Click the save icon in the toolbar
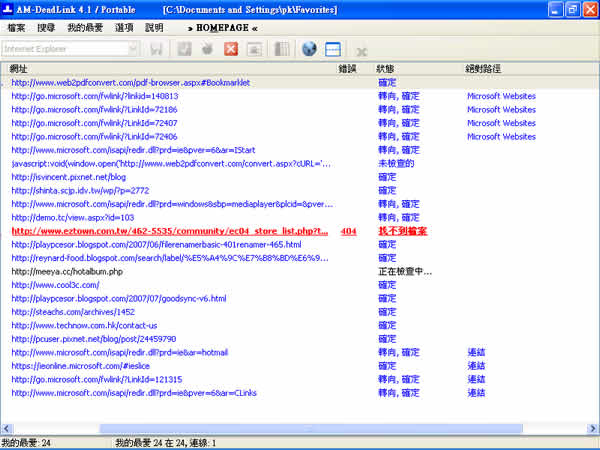The image size is (600, 450). coord(156,49)
